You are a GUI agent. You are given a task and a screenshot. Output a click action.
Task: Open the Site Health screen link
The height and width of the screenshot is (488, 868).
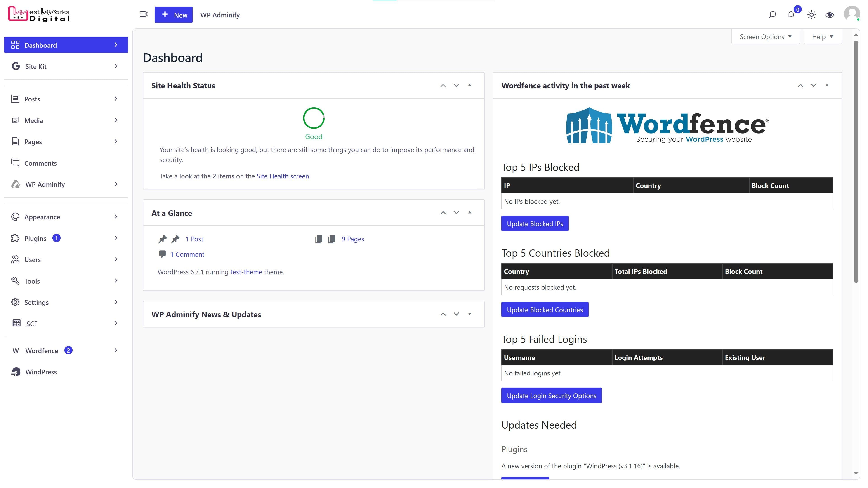coord(282,176)
